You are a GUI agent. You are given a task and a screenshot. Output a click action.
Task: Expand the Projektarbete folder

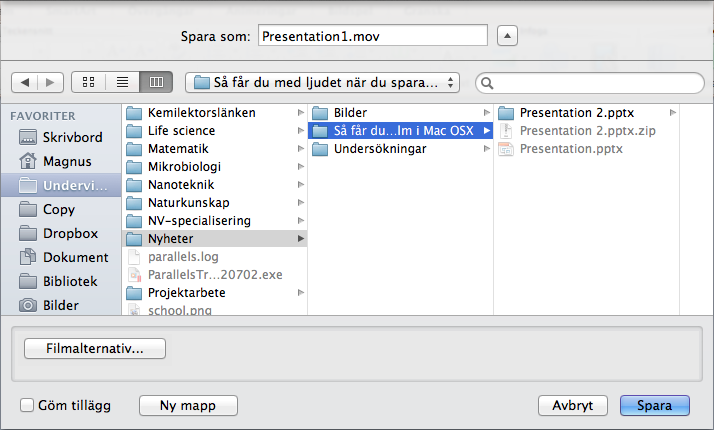215,292
